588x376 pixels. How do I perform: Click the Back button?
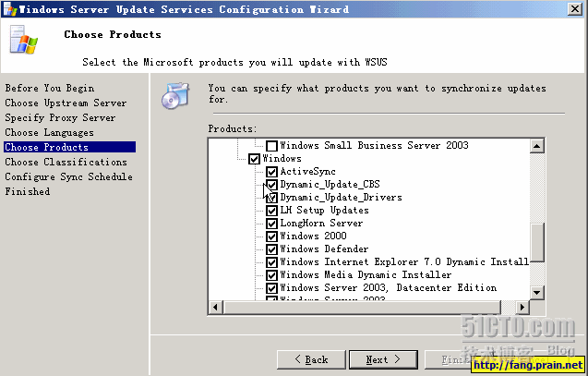click(x=311, y=359)
